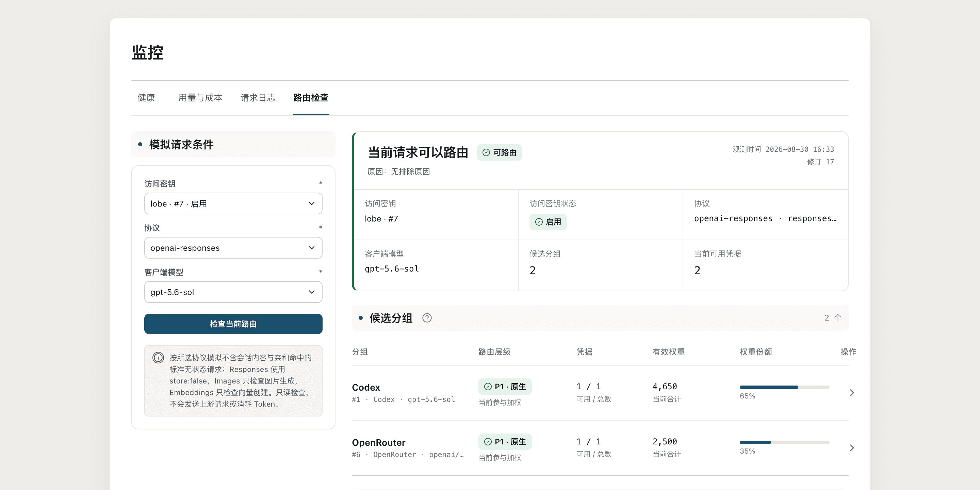Click the heading 当前请求可以路由
This screenshot has height=490, width=980.
(x=418, y=152)
